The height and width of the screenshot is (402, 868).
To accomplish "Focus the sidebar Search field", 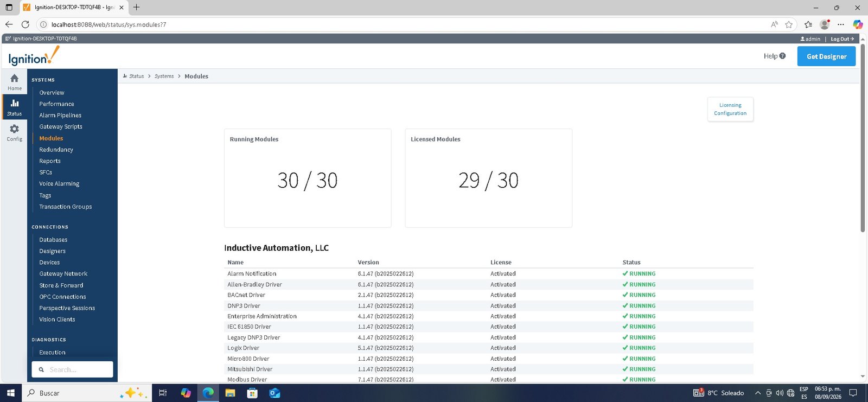I will coord(72,369).
